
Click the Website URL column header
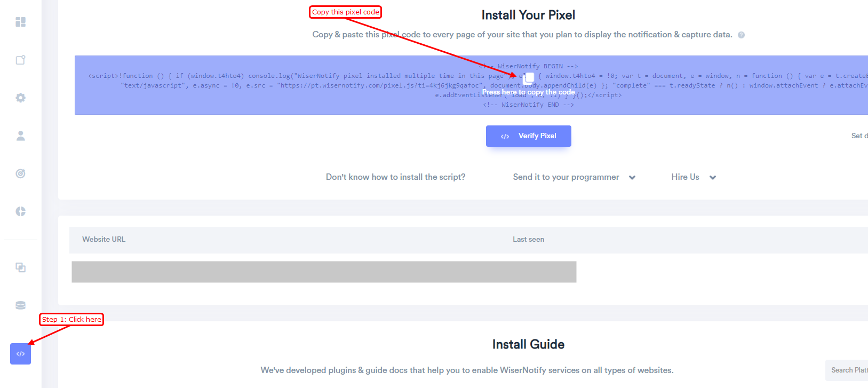click(x=103, y=240)
